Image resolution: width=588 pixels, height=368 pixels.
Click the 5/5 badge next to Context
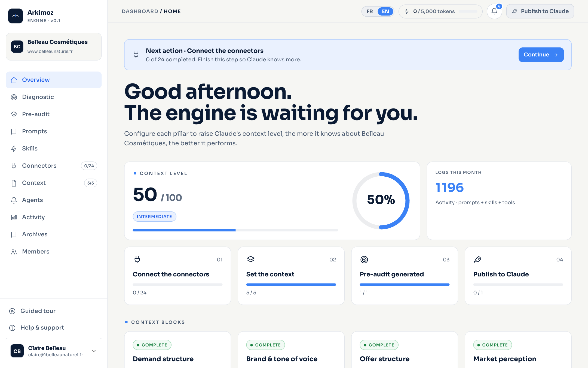tap(91, 183)
